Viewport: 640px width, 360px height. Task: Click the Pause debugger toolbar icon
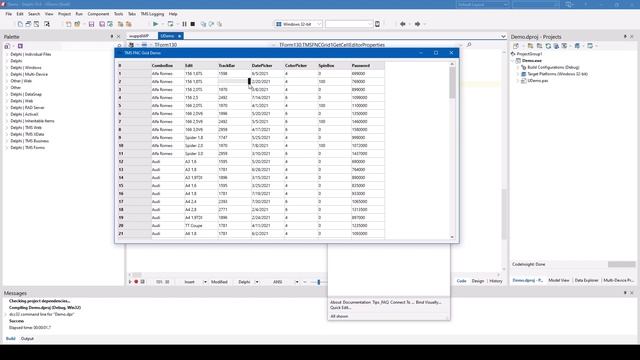click(184, 24)
